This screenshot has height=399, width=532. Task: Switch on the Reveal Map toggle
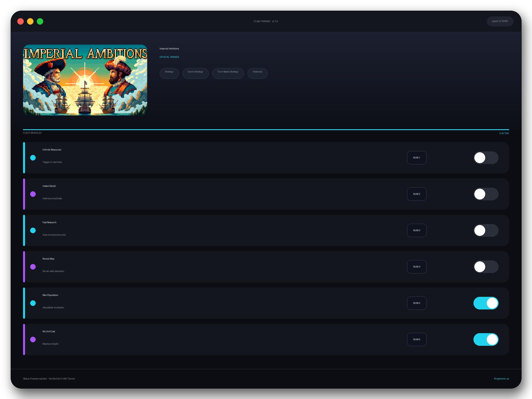point(486,267)
